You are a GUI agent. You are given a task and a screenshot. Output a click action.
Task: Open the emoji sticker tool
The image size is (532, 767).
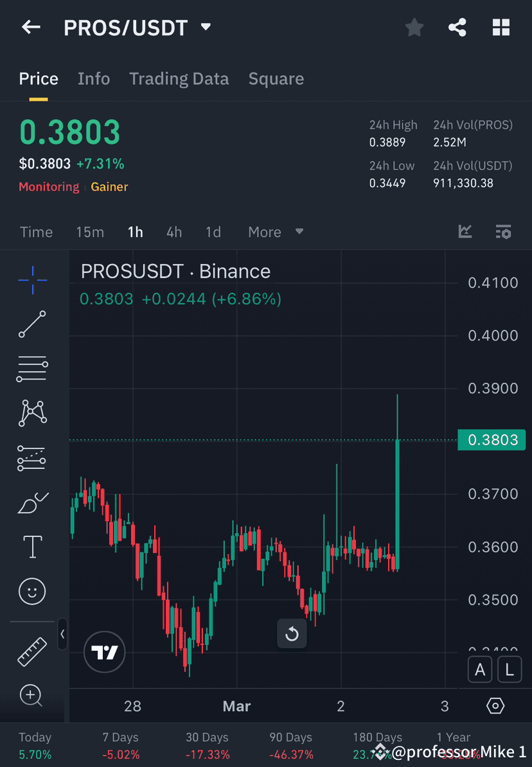tap(32, 591)
